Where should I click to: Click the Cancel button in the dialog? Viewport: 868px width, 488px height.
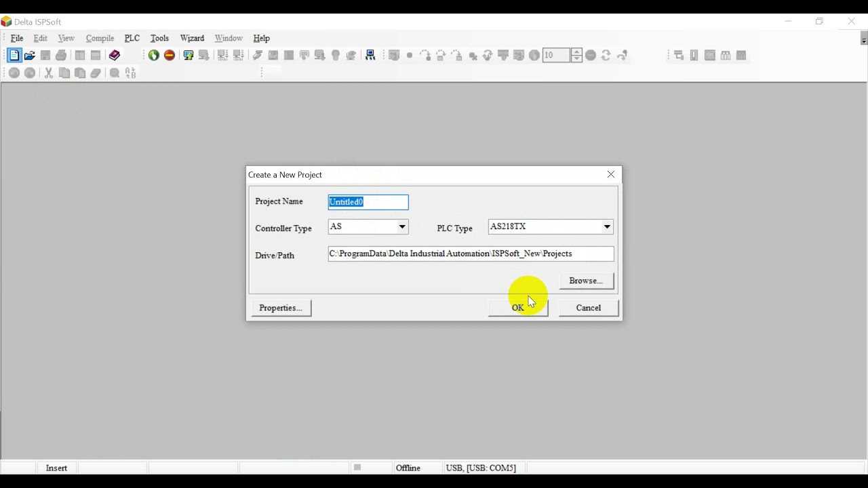pyautogui.click(x=589, y=308)
